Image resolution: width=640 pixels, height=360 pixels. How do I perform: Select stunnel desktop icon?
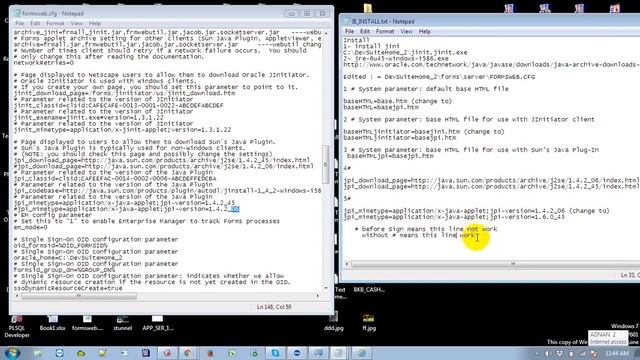pyautogui.click(x=122, y=323)
